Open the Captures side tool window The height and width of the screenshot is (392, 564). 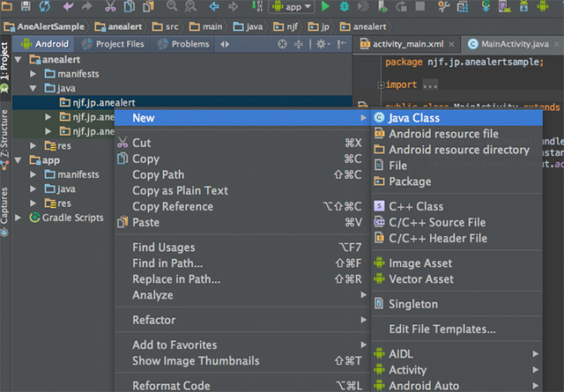click(4, 211)
